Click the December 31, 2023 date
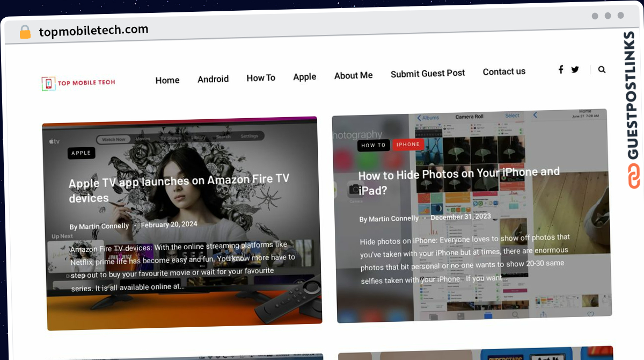The height and width of the screenshot is (360, 644). pyautogui.click(x=460, y=217)
